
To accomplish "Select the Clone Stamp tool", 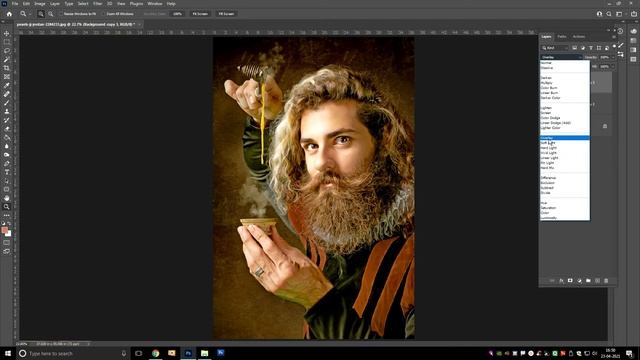I will [x=7, y=111].
